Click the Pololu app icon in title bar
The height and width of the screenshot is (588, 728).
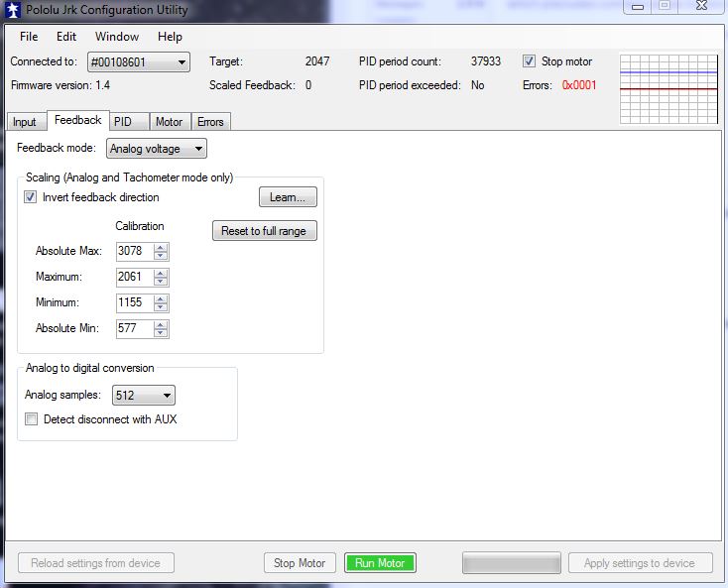[13, 10]
